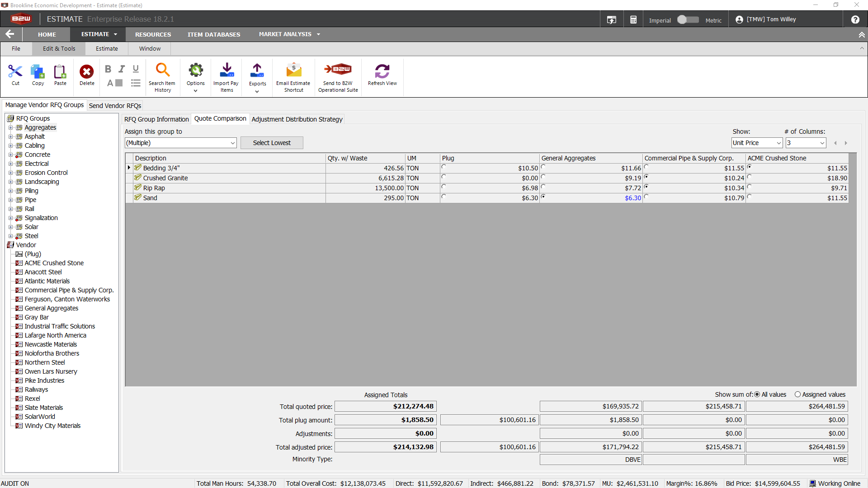This screenshot has width=868, height=488.
Task: Toggle Imperial/Metric units switch
Action: coord(688,20)
